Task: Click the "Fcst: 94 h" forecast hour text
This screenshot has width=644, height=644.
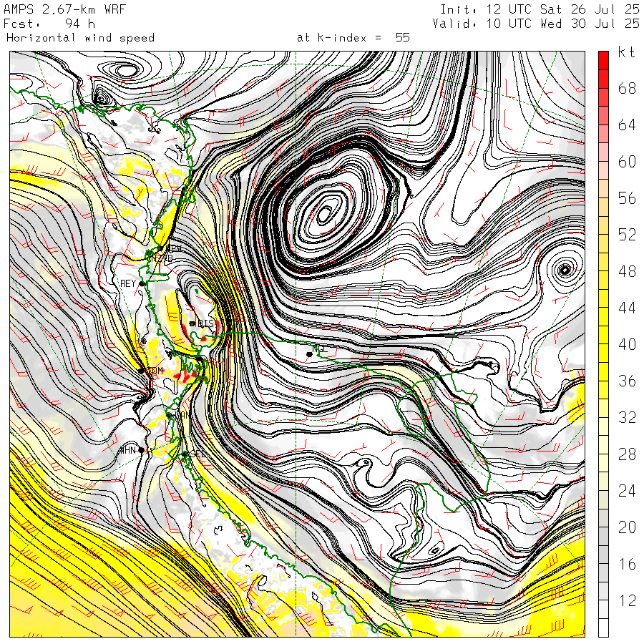Action: pos(49,24)
